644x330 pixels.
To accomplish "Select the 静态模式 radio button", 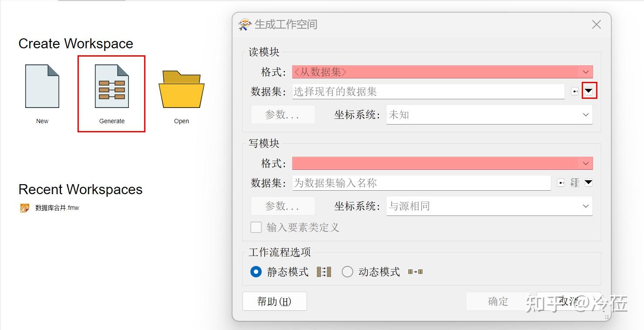I will click(256, 271).
